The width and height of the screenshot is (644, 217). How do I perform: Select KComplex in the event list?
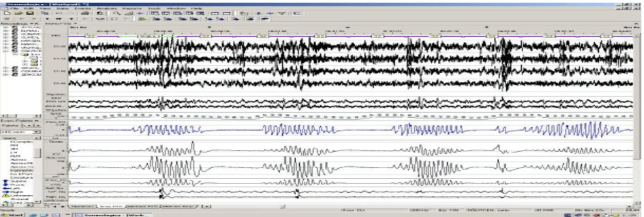21,142
